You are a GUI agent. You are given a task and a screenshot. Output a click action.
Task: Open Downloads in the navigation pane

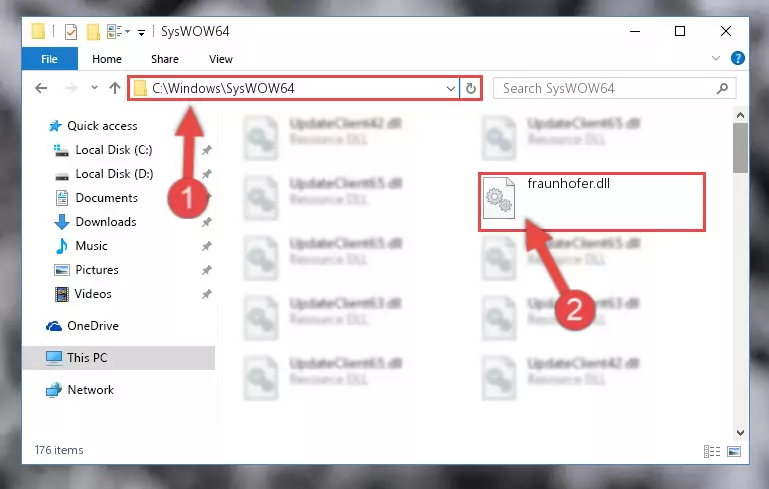click(106, 222)
